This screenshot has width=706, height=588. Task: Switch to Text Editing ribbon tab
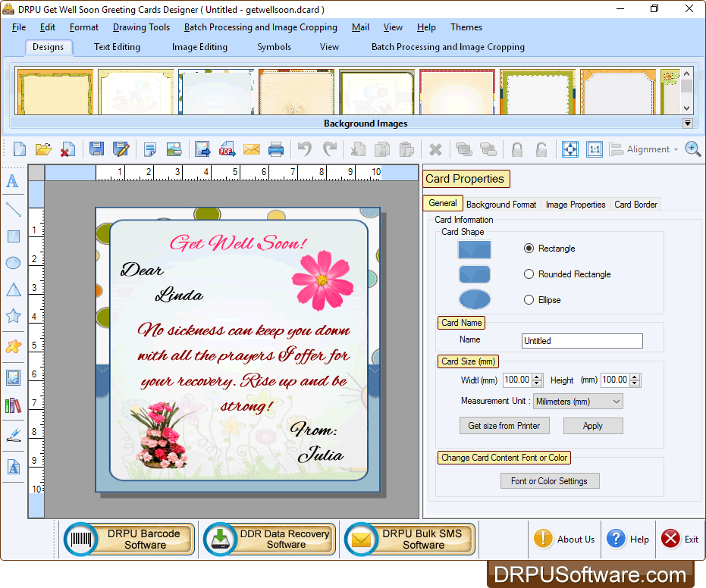[117, 47]
